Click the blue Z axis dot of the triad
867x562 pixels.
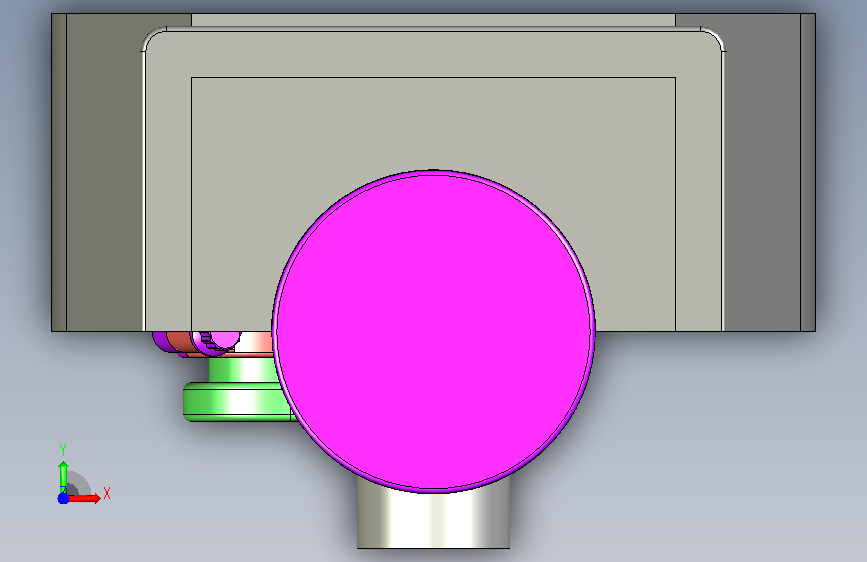click(63, 498)
